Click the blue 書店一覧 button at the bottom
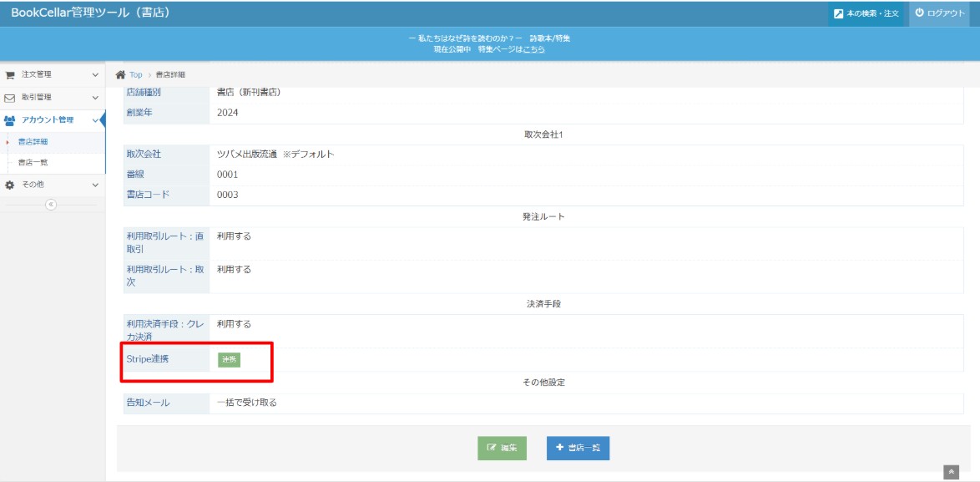Viewport: 980px width, 482px height. click(578, 449)
